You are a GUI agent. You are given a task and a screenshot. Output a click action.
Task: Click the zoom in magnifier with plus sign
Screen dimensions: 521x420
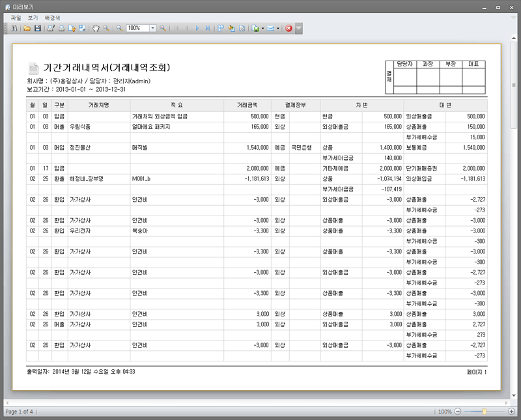click(163, 29)
